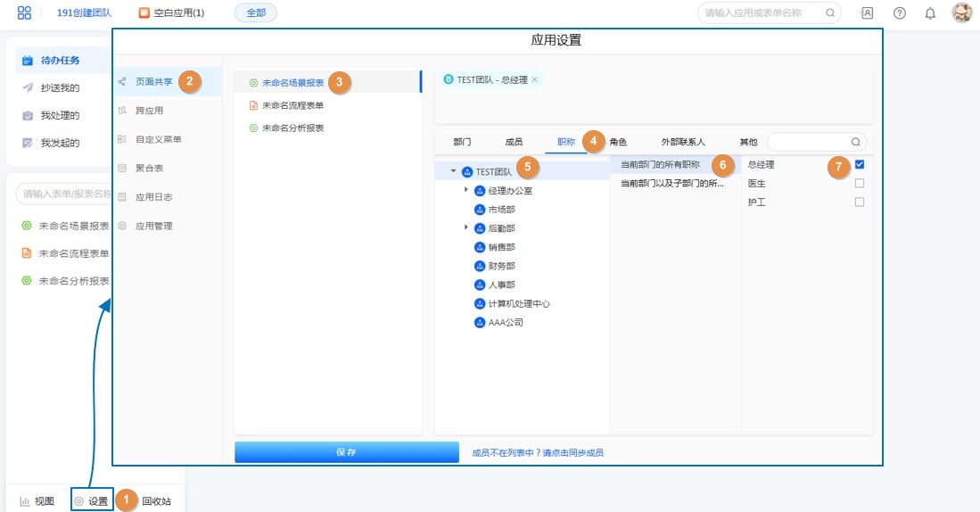
Task: Click the 设置 gear at bottom left
Action: point(92,501)
